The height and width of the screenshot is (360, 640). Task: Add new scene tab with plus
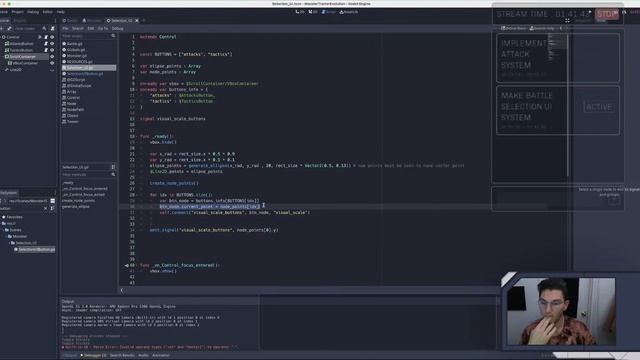144,20
